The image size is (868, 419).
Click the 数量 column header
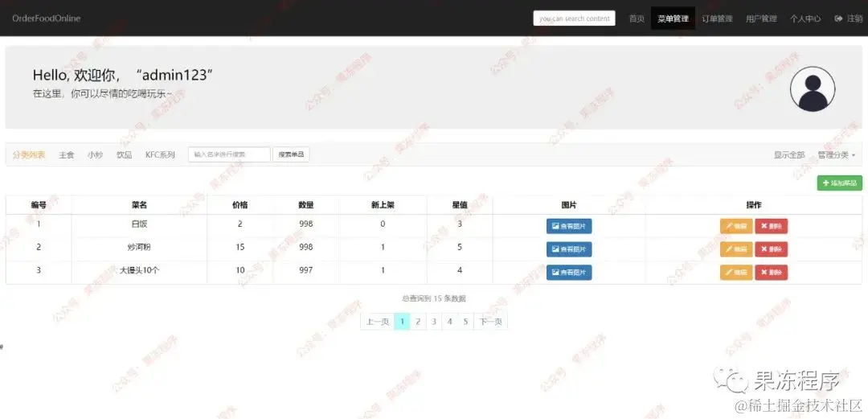306,205
